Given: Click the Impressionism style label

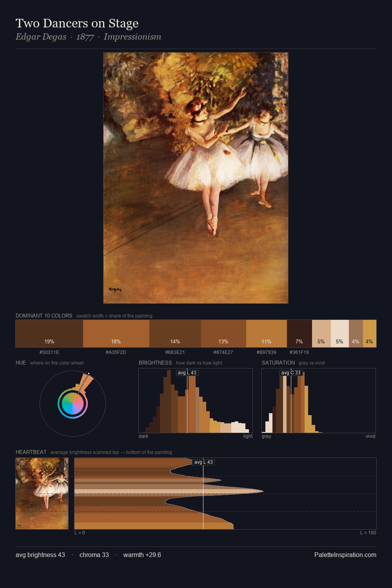Looking at the screenshot, I should click(132, 37).
